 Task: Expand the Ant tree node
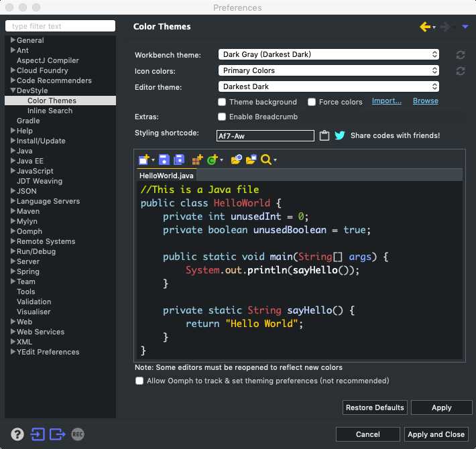pos(13,50)
